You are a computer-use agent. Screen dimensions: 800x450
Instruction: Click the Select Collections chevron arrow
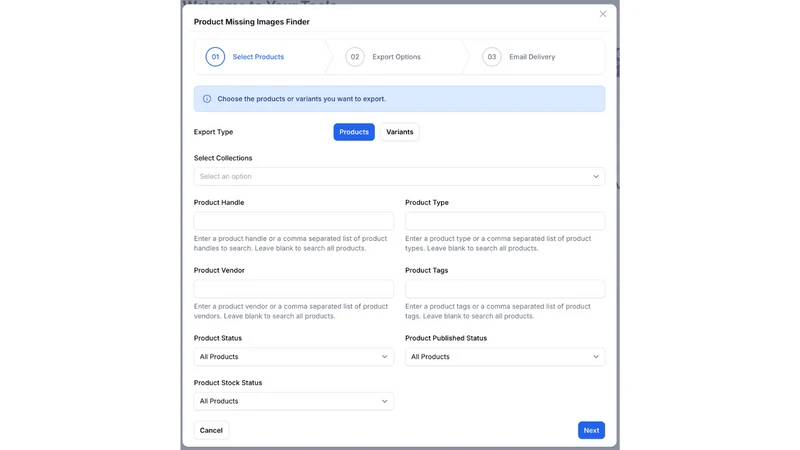595,177
